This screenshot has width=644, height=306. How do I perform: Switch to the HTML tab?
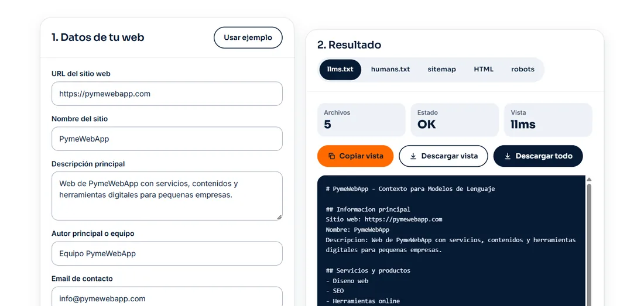tap(484, 69)
